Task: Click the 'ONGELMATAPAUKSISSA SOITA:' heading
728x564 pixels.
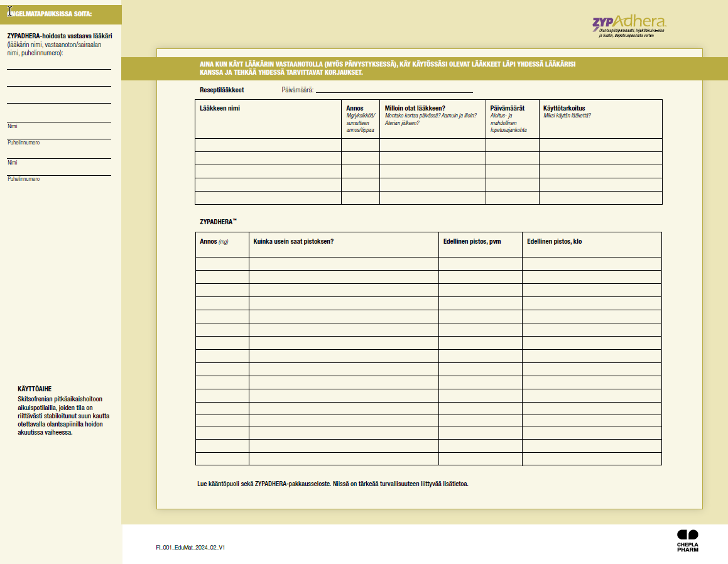Action: tap(50, 14)
